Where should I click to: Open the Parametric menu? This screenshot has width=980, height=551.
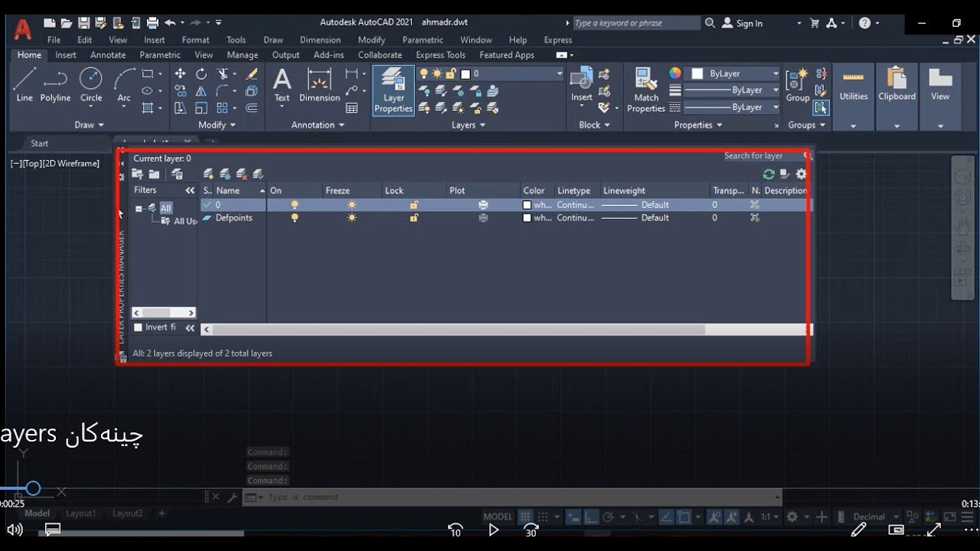(x=423, y=40)
